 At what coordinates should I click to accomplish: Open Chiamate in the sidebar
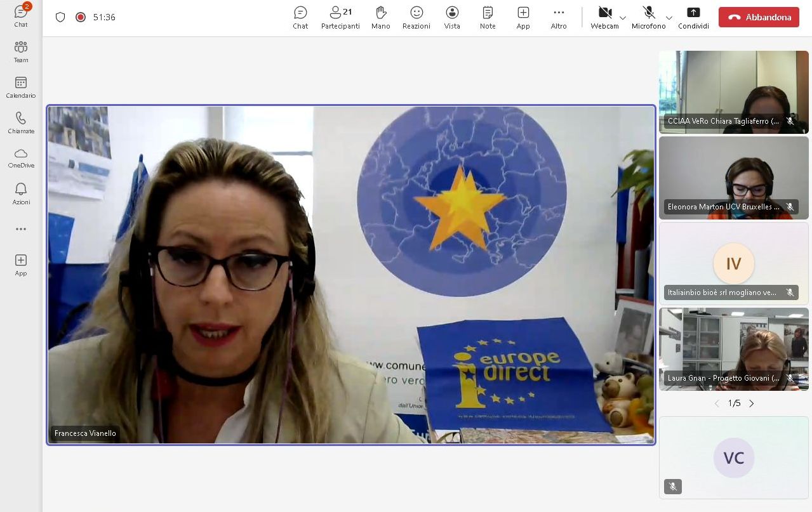pos(21,123)
